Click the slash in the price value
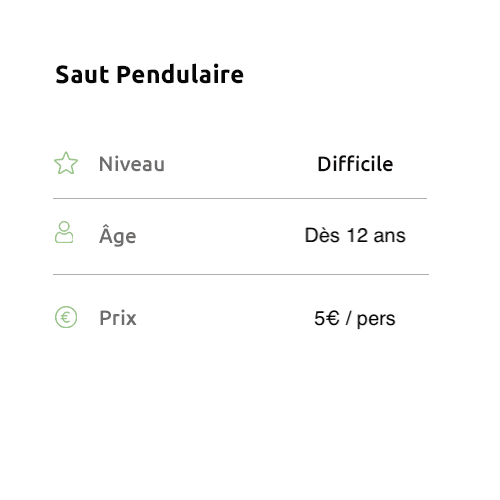The height and width of the screenshot is (500, 500). point(348,318)
